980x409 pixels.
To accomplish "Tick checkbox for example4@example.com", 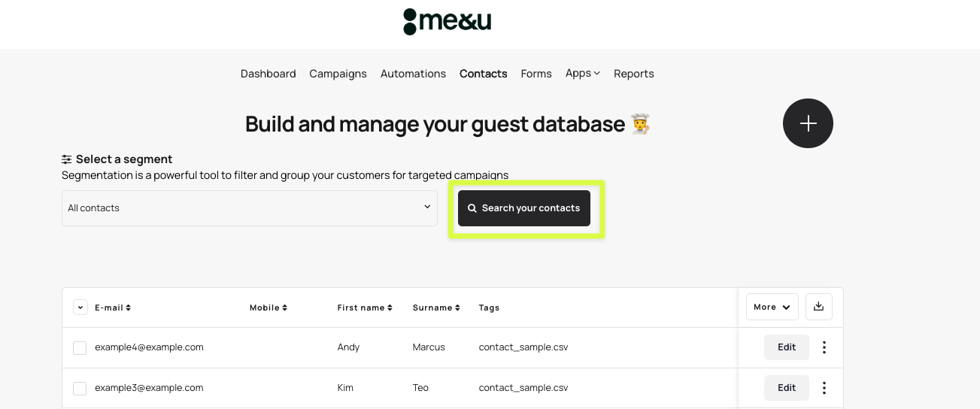I will click(80, 347).
